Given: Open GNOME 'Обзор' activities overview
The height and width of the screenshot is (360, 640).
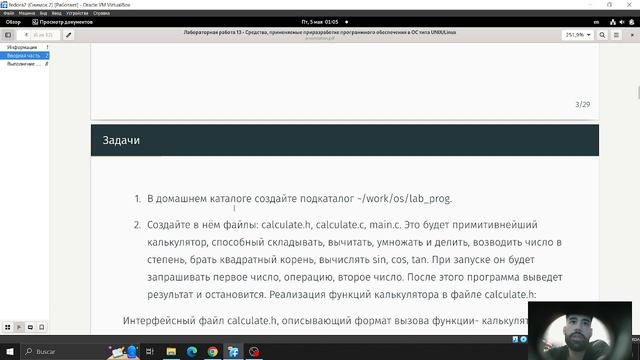Looking at the screenshot, I should click(x=13, y=22).
